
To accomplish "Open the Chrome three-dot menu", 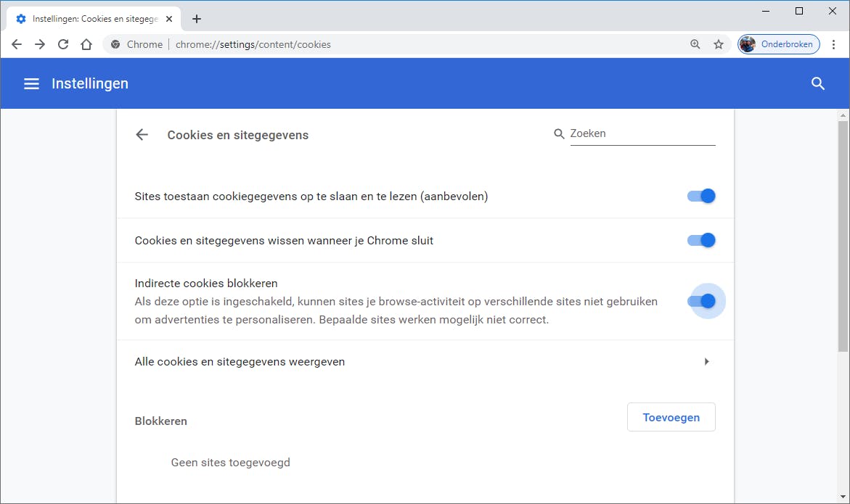I will click(x=834, y=44).
